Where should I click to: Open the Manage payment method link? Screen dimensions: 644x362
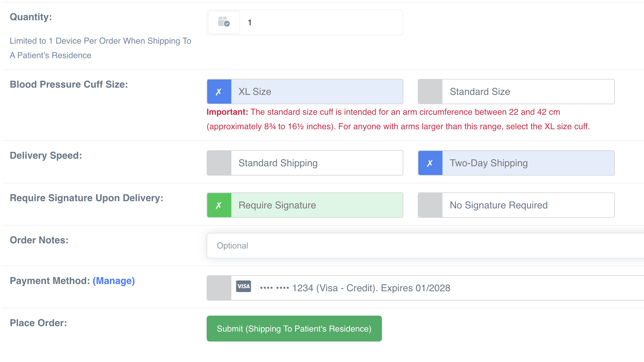[x=114, y=281]
